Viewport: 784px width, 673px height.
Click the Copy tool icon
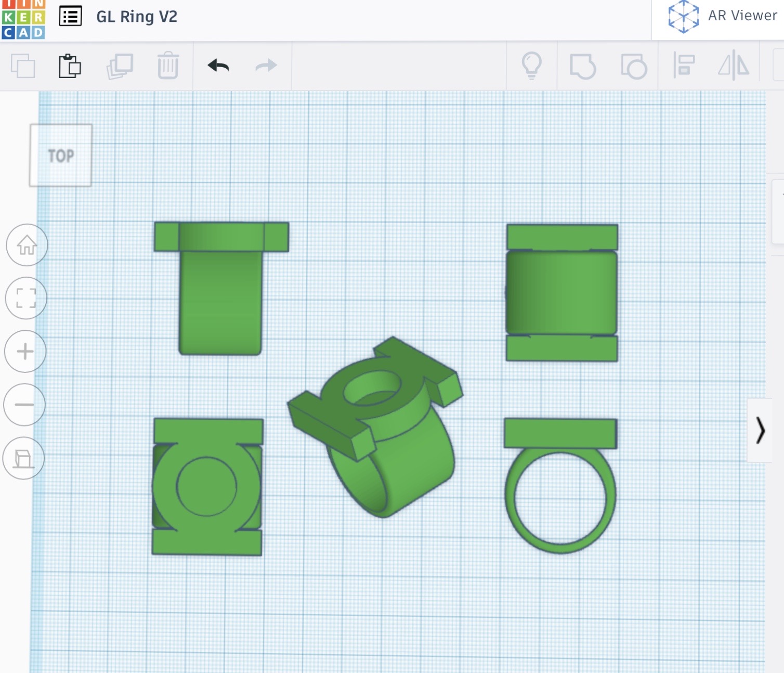coord(23,66)
